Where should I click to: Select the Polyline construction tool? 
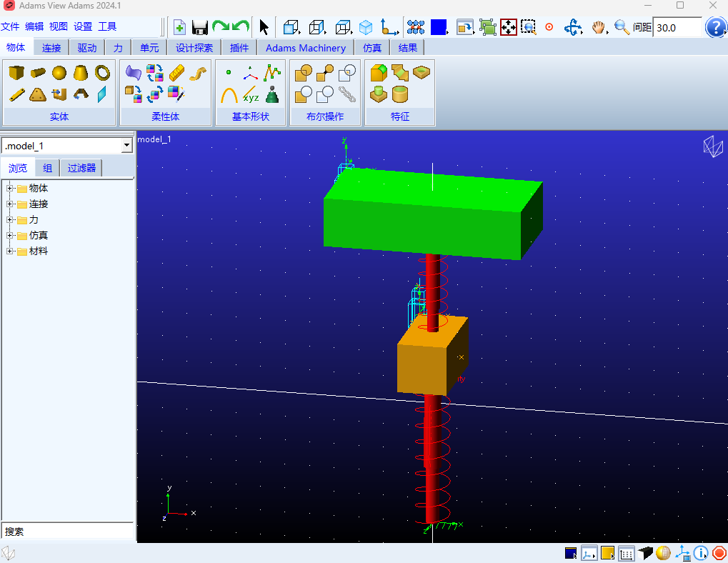pos(272,73)
